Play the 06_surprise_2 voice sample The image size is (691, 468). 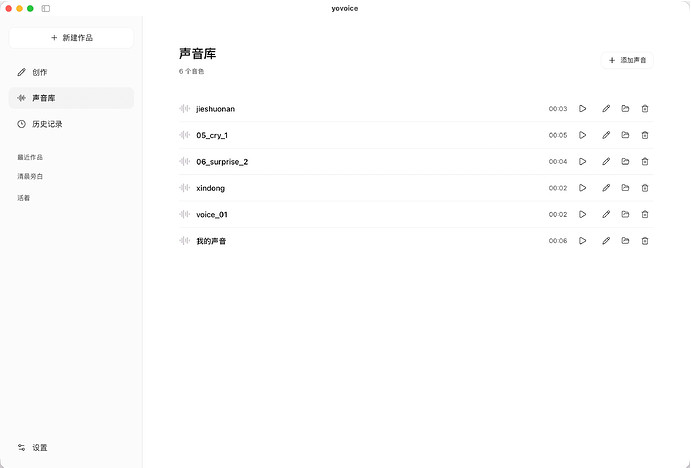[582, 161]
